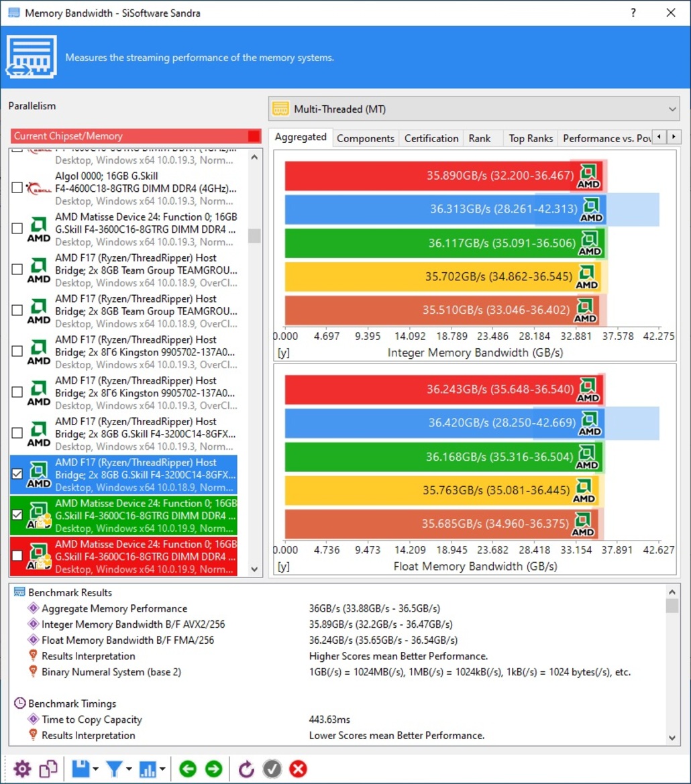Open the Multi-Threaded (MT) parallelism dropdown
691x784 pixels.
(x=474, y=109)
